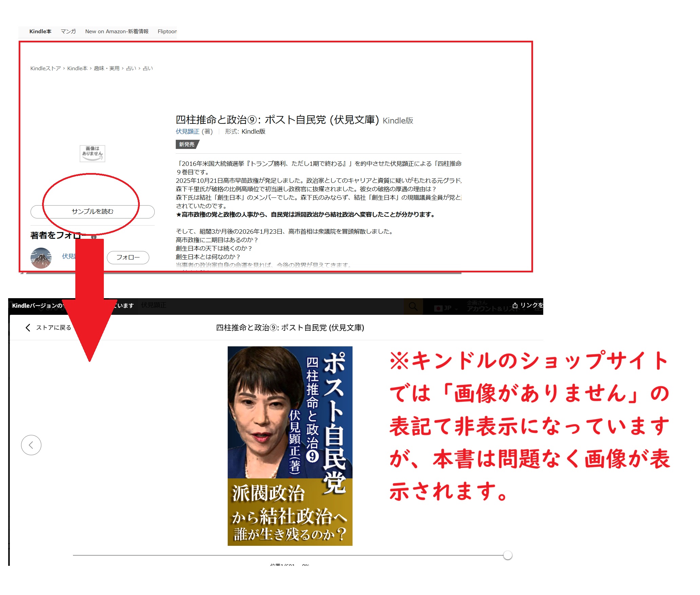Click the reading position slider handle
Viewport: 700px width, 595px height.
pos(508,555)
